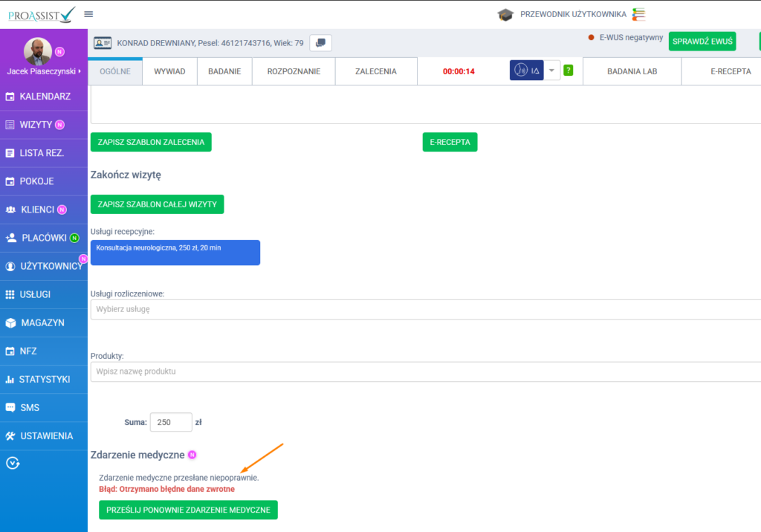The image size is (761, 532).
Task: Switch to the Wywiad tab
Action: (169, 71)
